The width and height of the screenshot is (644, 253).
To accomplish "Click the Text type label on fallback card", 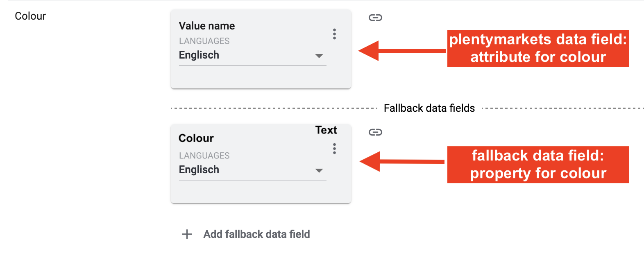I will pyautogui.click(x=326, y=130).
